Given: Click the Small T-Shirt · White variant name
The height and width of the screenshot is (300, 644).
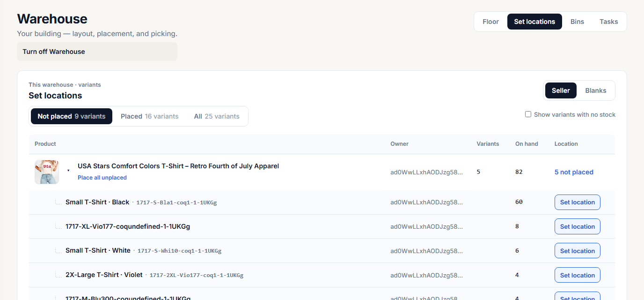Looking at the screenshot, I should (98, 250).
